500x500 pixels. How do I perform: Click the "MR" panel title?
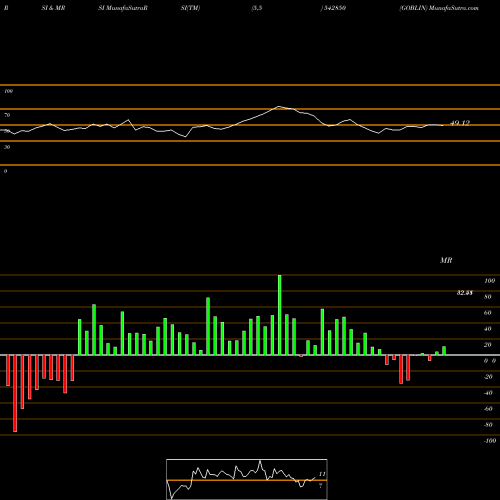446,260
